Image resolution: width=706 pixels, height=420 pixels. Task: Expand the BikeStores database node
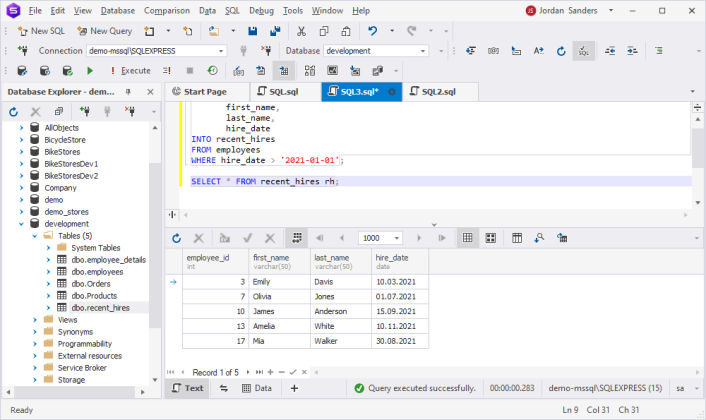point(21,152)
